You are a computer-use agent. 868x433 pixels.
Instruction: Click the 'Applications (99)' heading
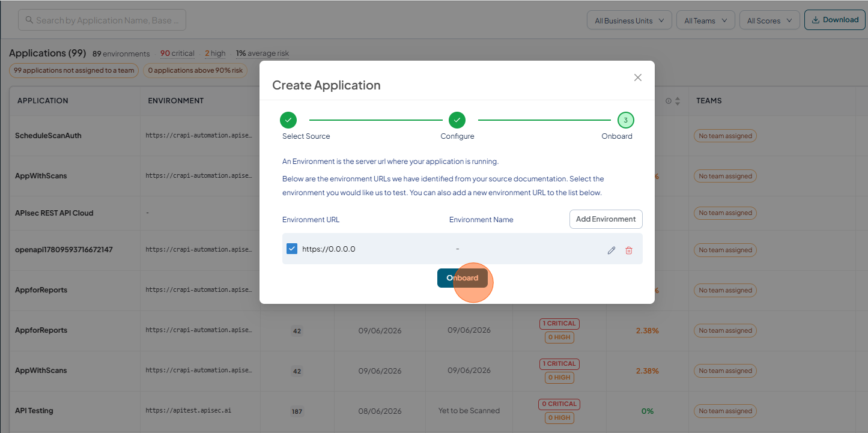point(47,53)
